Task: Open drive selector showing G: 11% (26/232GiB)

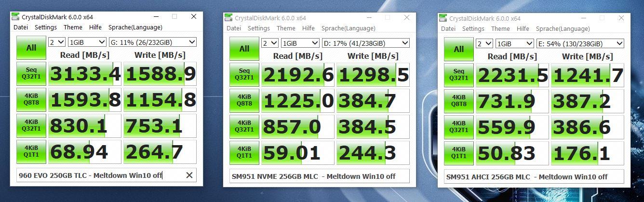Action: [x=152, y=42]
